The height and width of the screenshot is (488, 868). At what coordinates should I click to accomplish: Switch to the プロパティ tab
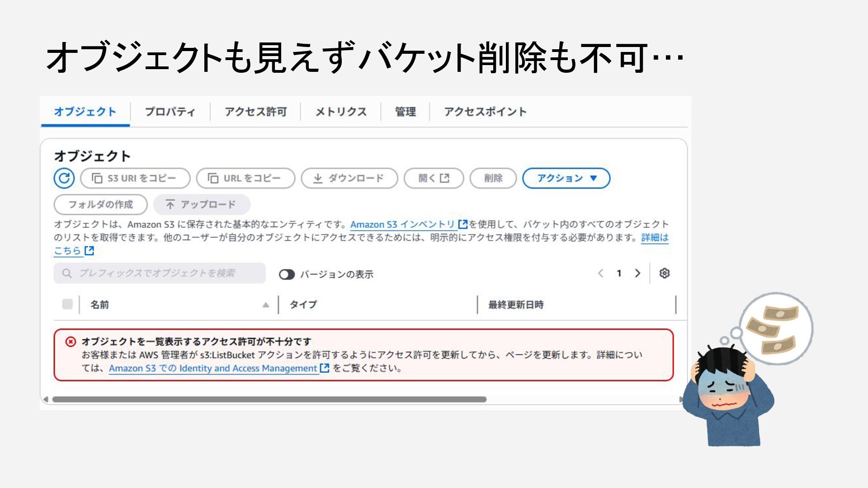(x=170, y=112)
